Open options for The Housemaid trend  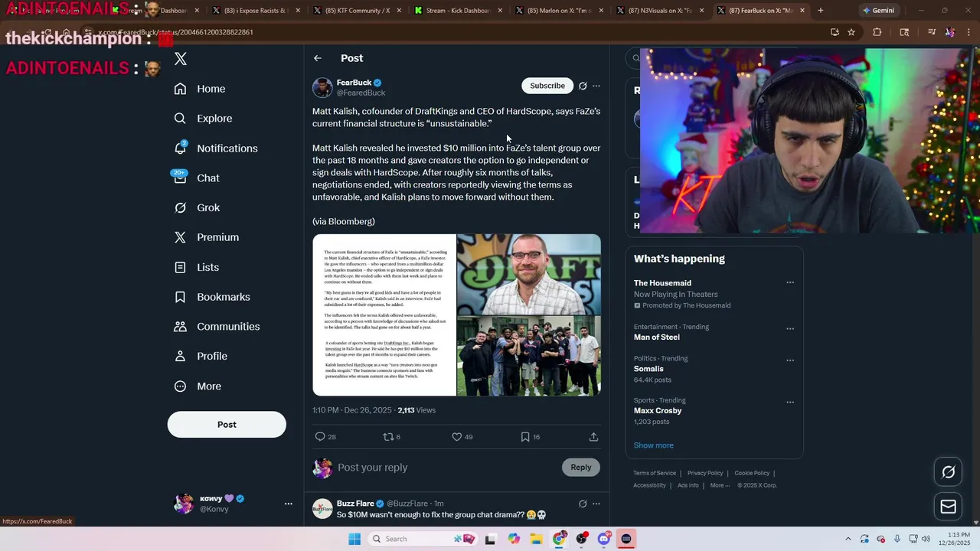click(x=790, y=282)
